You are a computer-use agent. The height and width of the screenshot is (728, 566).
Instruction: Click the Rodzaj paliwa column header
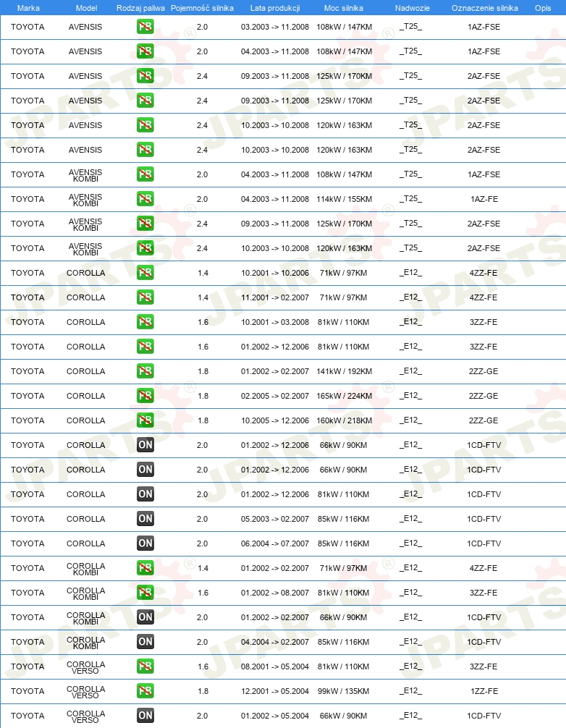(140, 8)
